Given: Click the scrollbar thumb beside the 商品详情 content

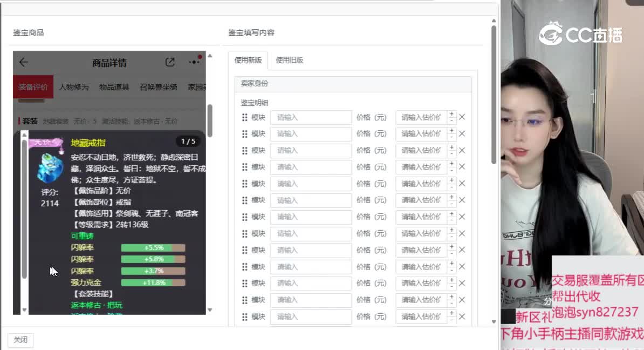Looking at the screenshot, I should tap(210, 120).
